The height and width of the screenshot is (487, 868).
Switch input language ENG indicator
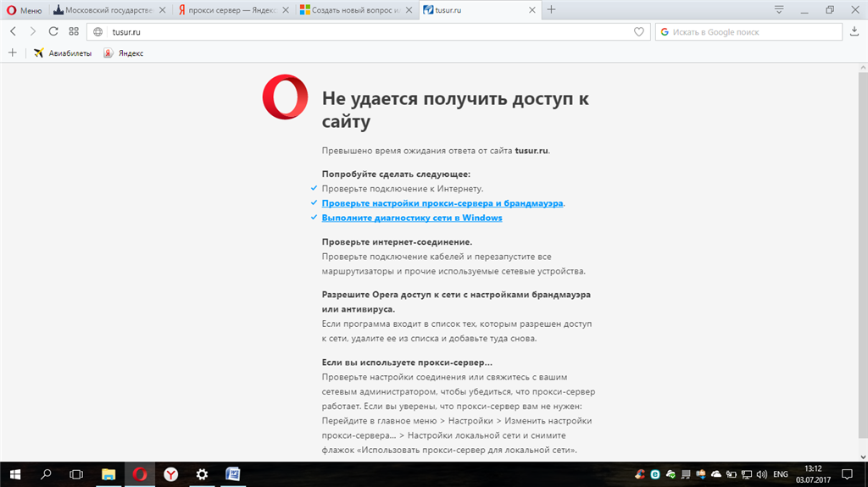781,474
